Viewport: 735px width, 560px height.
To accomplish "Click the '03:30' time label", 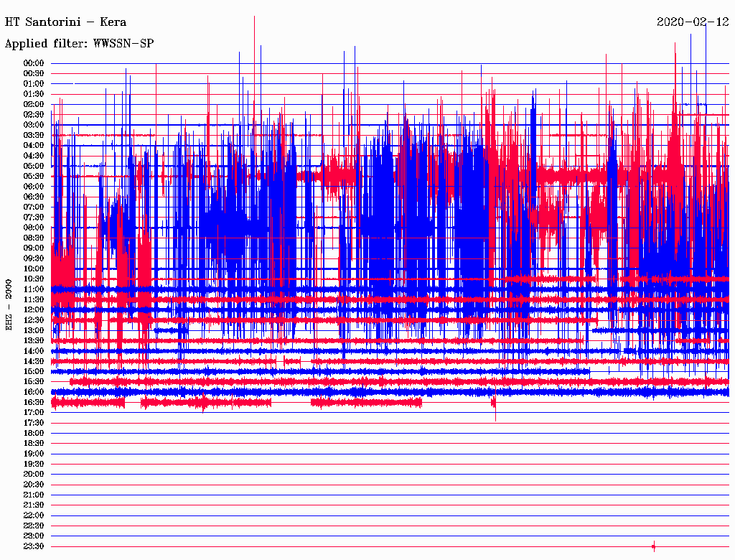I will tap(34, 135).
